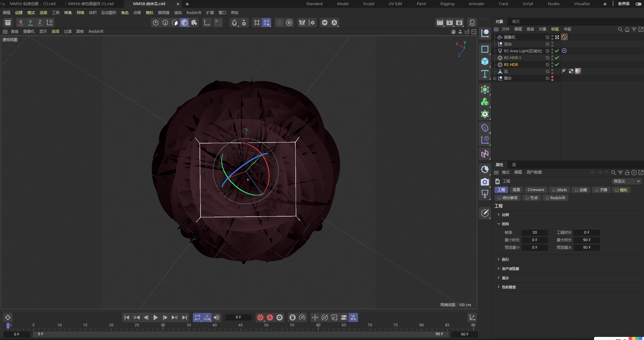Toggle layer checkbox of 摄像机 object

pos(548,37)
